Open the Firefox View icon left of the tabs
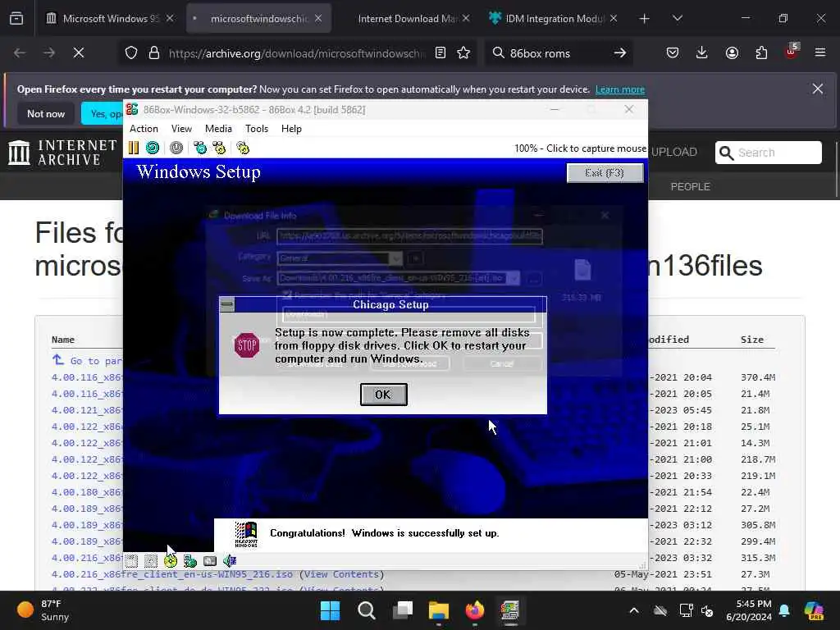 [x=16, y=19]
